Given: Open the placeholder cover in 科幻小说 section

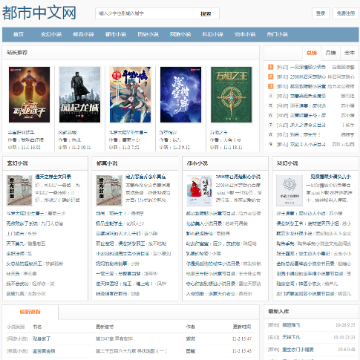Looking at the screenshot, I should [x=289, y=190].
